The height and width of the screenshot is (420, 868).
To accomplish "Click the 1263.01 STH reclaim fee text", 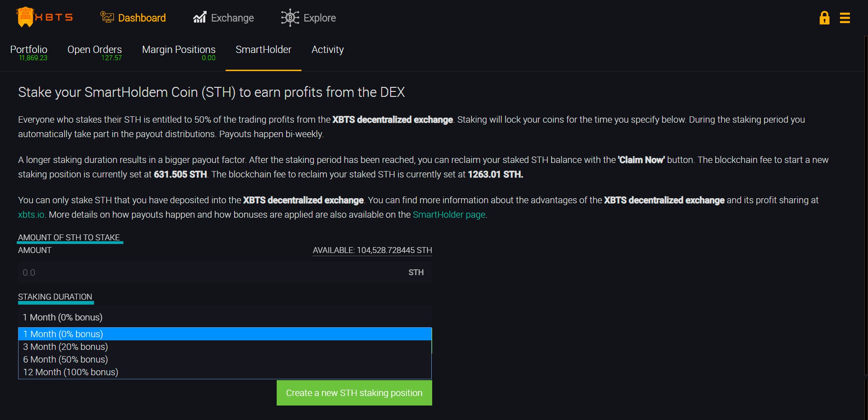I will [x=495, y=174].
